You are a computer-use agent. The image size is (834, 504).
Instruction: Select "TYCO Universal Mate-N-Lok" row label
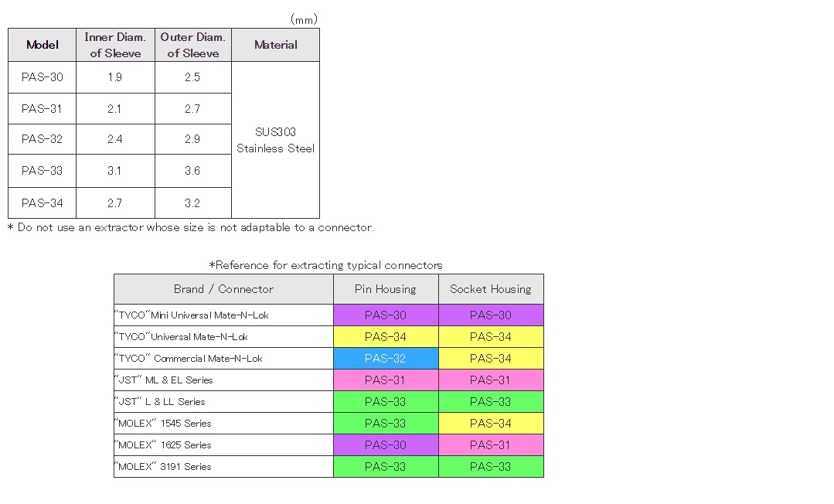[x=223, y=337]
